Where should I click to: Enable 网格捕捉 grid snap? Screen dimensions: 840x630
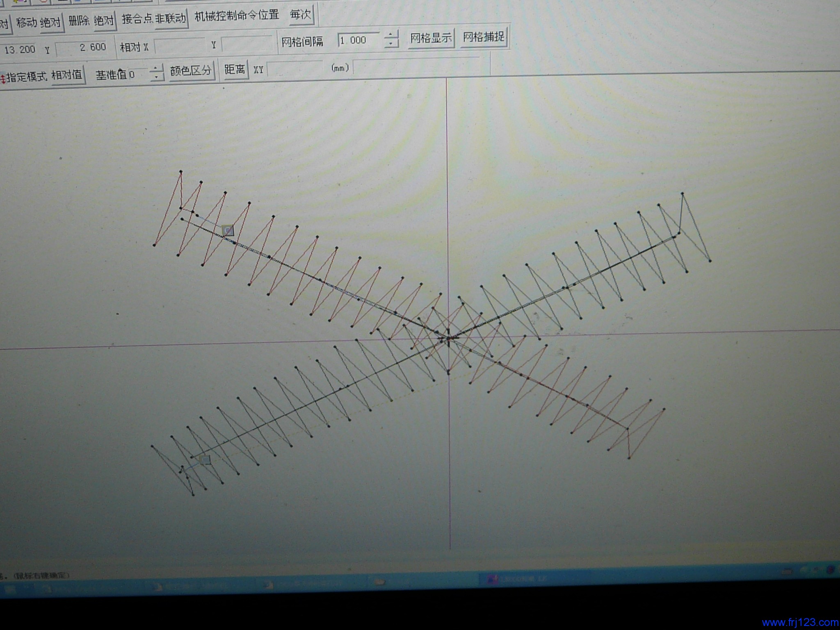[484, 37]
